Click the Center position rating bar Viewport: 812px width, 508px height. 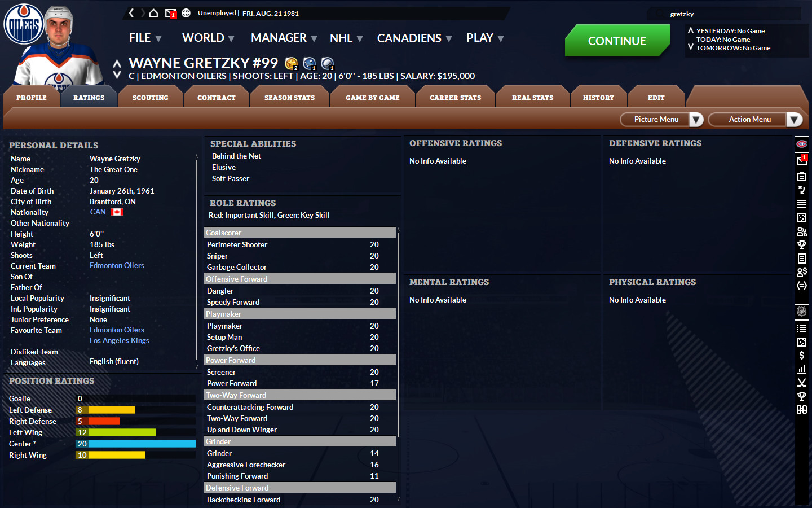(x=135, y=444)
